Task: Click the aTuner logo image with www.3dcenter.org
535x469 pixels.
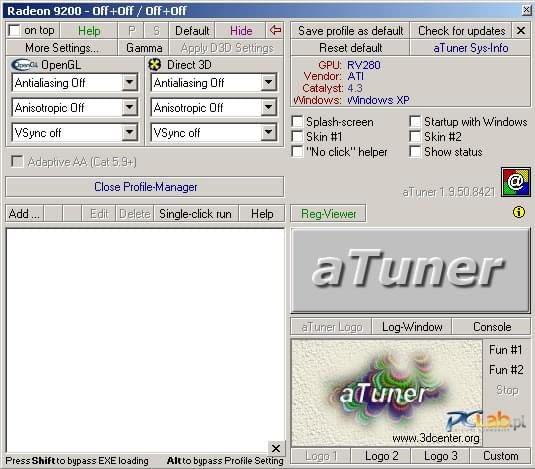Action: coord(387,393)
